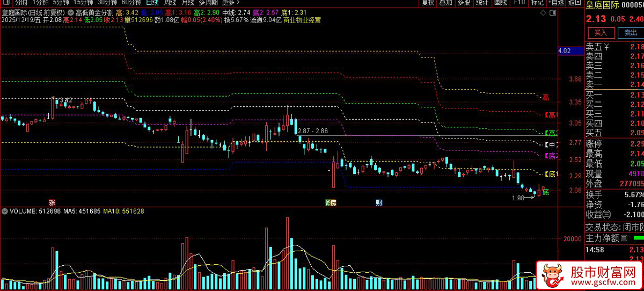The height and width of the screenshot is (291, 644).
Task: Open the 多股 multi-stock view
Action: (464, 3)
